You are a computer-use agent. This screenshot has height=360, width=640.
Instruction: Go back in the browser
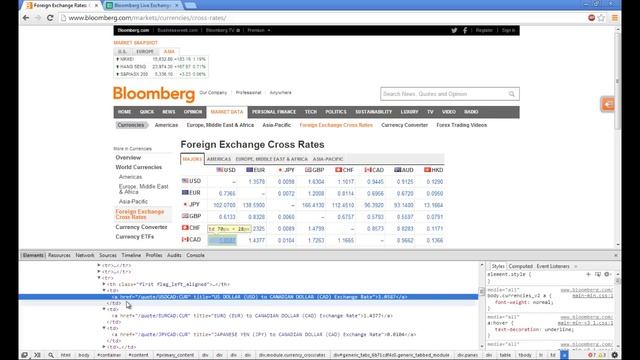(x=26, y=18)
